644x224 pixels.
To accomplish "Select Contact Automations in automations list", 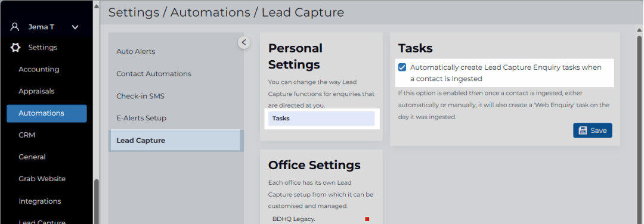I will (154, 74).
